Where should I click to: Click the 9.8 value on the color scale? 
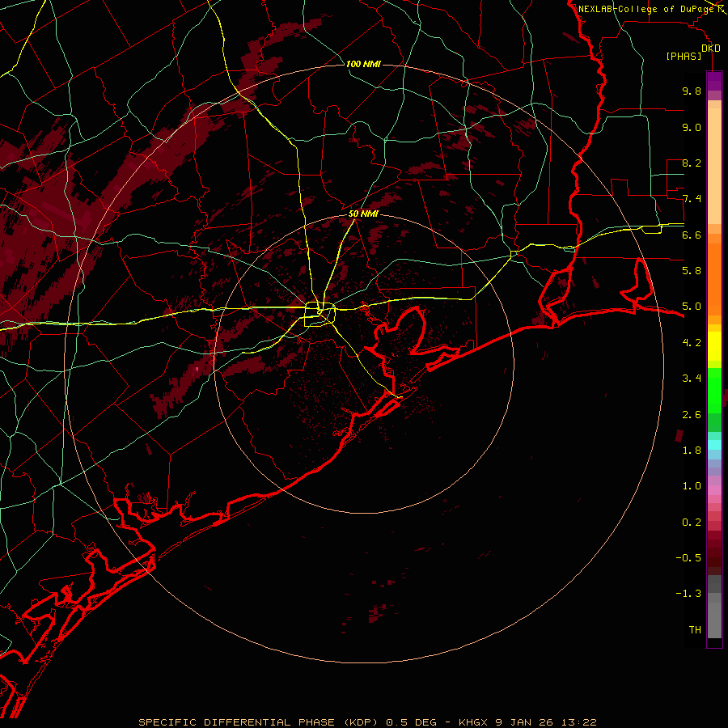(692, 91)
